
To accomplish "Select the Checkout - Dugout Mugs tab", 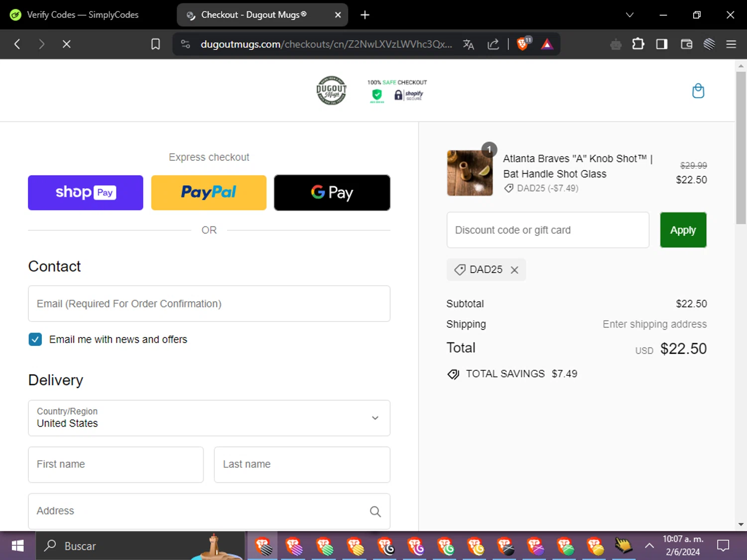I will tap(262, 15).
